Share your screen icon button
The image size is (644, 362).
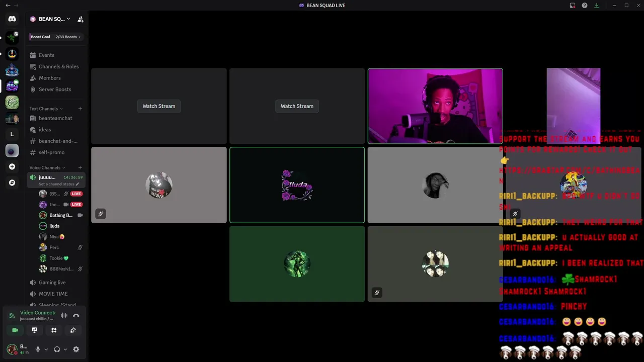coord(34,330)
